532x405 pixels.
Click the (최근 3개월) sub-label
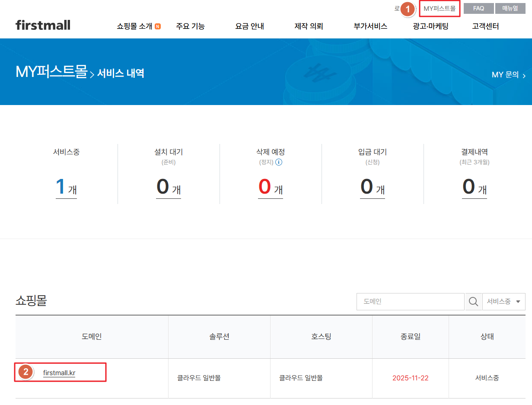click(x=475, y=163)
